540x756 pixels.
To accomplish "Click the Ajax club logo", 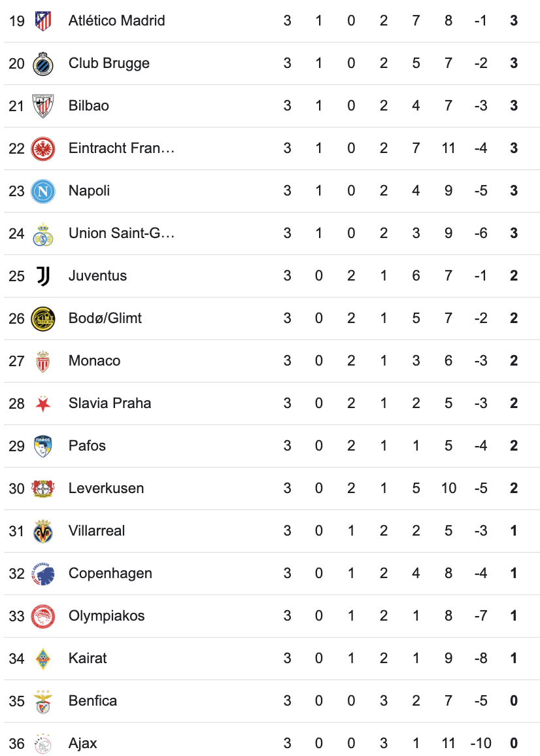I will (x=42, y=744).
